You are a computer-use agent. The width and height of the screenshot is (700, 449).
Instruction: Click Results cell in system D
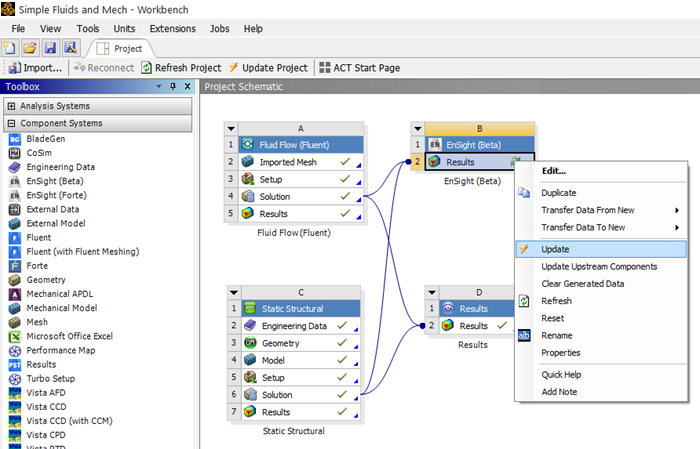point(477,326)
